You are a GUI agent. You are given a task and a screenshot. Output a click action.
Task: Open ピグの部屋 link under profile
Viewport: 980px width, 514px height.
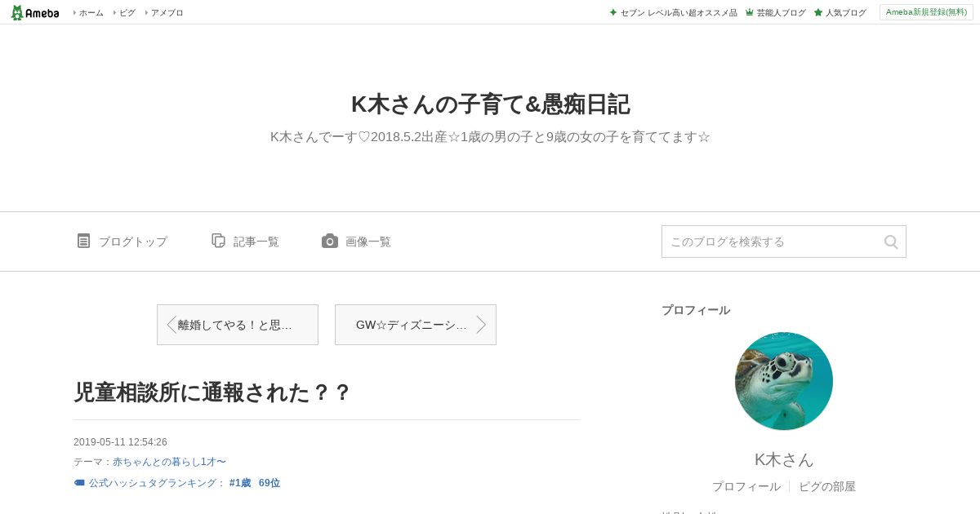click(827, 486)
